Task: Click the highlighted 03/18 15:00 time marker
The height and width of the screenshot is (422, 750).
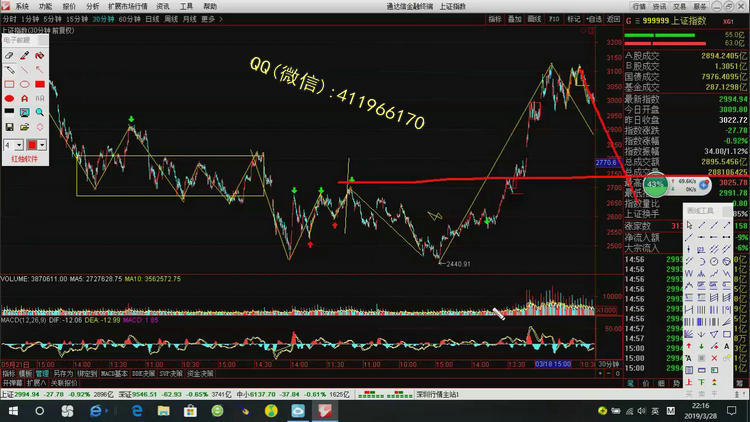Action: pos(553,364)
